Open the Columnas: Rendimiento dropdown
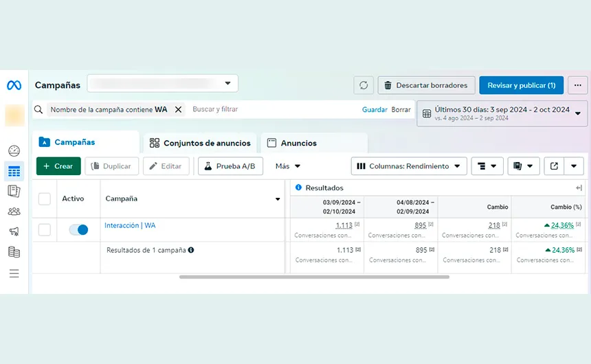This screenshot has width=591, height=364. coord(409,166)
